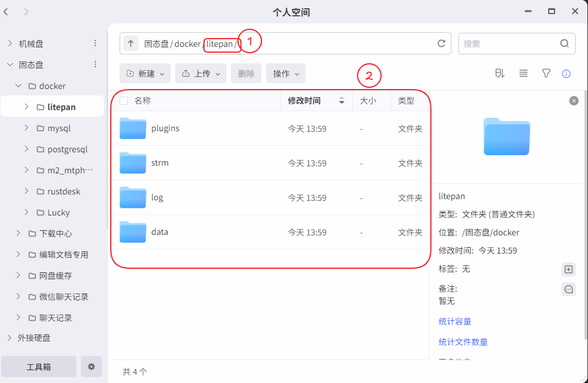Screen dimensions: 588x383
Task: Select the plugins row name
Action: 165,128
